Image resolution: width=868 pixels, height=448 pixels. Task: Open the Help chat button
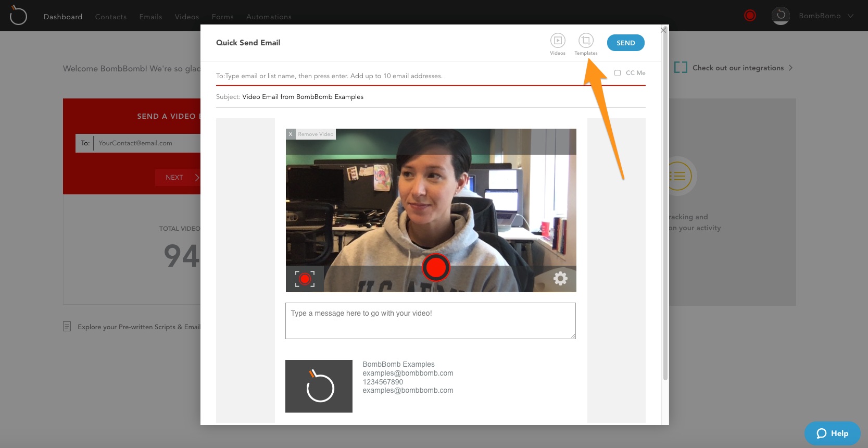(832, 433)
